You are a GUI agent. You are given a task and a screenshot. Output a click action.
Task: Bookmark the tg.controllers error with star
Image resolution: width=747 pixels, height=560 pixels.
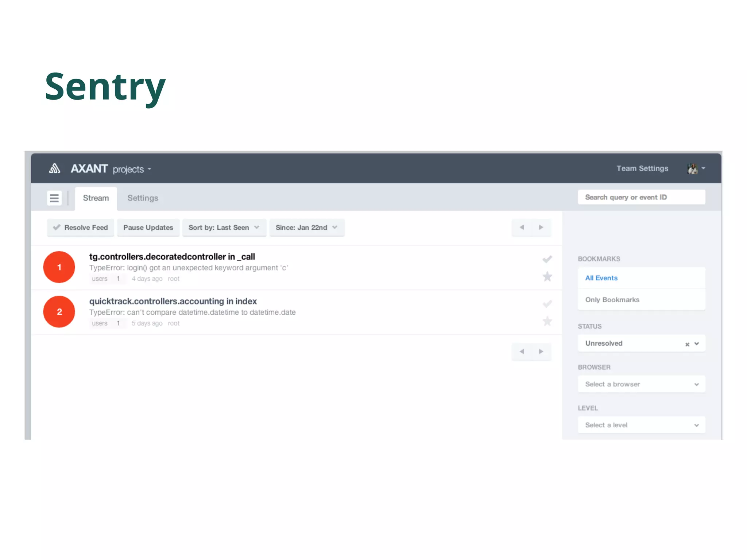point(547,277)
